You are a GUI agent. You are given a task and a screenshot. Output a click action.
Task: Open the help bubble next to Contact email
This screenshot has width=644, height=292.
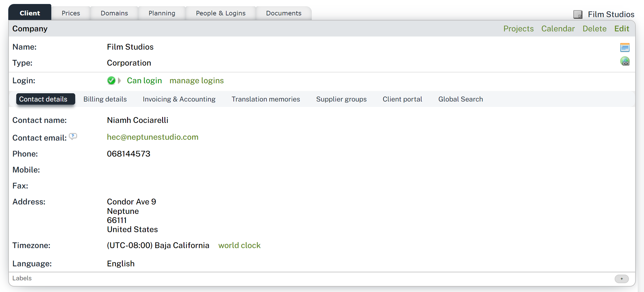pyautogui.click(x=73, y=137)
